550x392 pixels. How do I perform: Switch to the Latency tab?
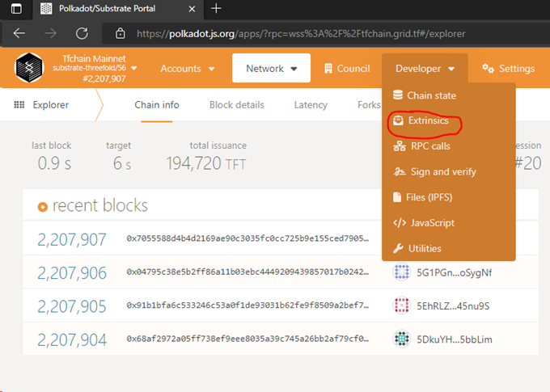(x=311, y=105)
